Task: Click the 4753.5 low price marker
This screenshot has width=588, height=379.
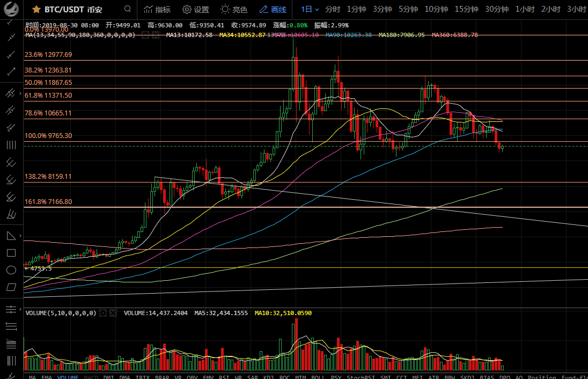Action: pyautogui.click(x=39, y=268)
